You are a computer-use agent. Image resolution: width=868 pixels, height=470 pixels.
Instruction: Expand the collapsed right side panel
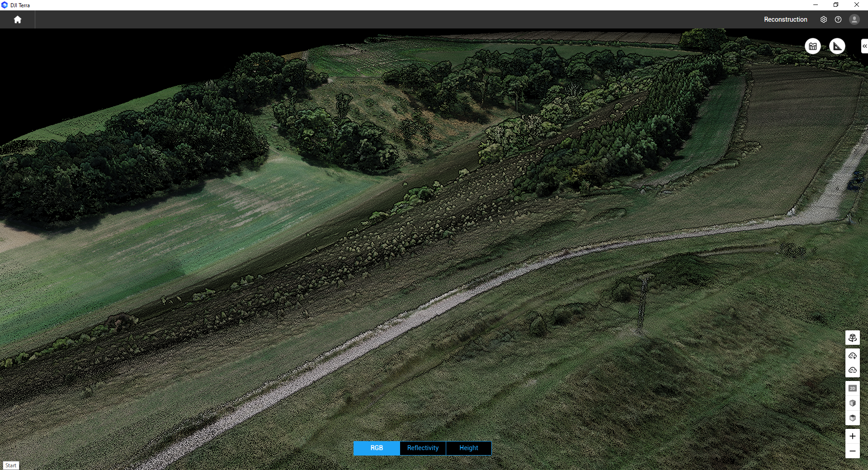tap(864, 46)
